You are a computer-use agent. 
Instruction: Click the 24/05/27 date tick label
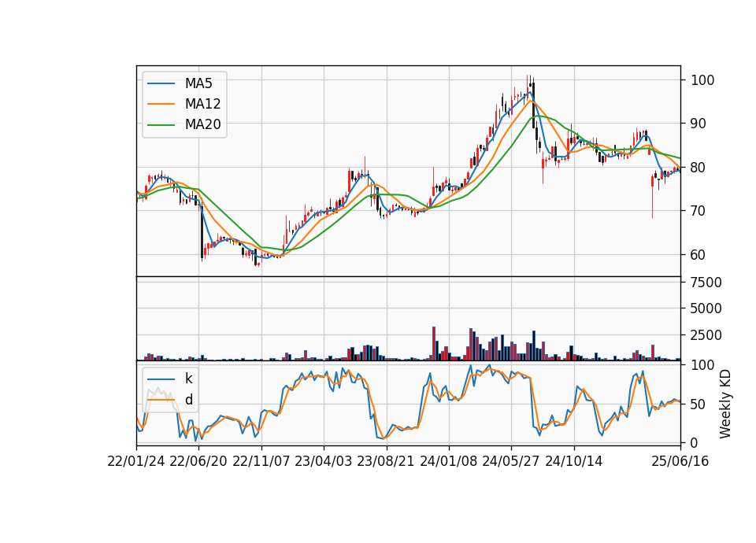click(x=511, y=461)
